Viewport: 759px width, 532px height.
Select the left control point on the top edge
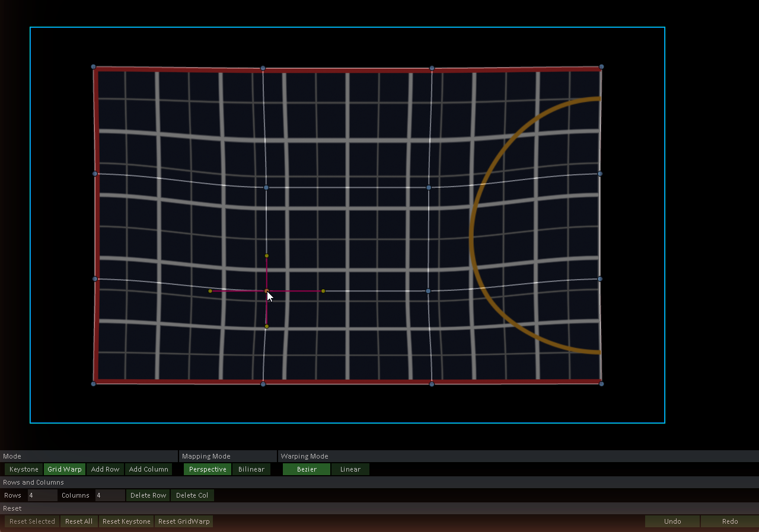263,68
